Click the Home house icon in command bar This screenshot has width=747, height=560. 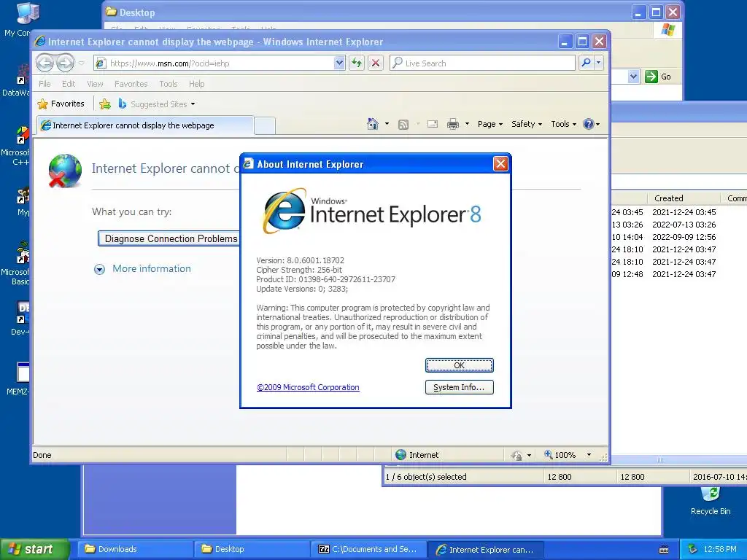(373, 124)
